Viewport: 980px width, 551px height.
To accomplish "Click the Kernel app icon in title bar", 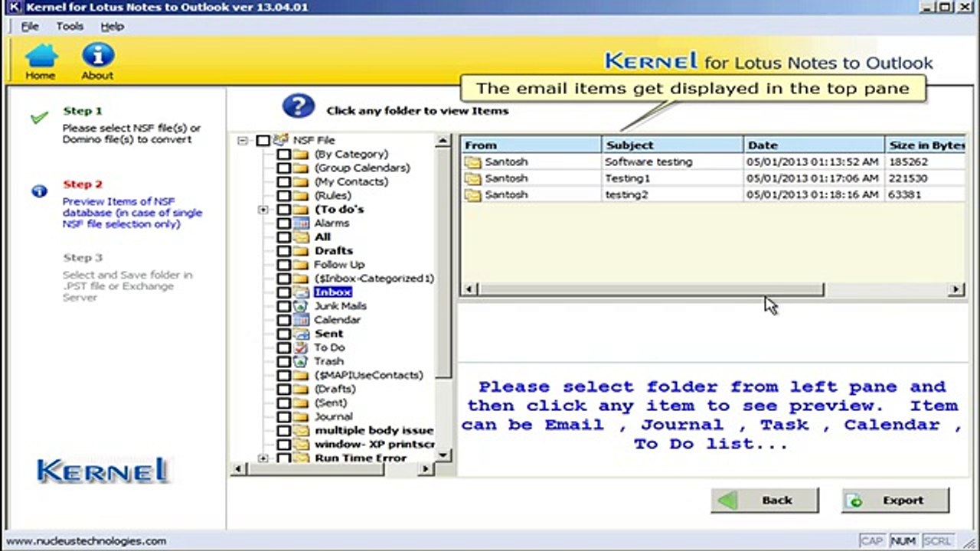I will point(14,7).
